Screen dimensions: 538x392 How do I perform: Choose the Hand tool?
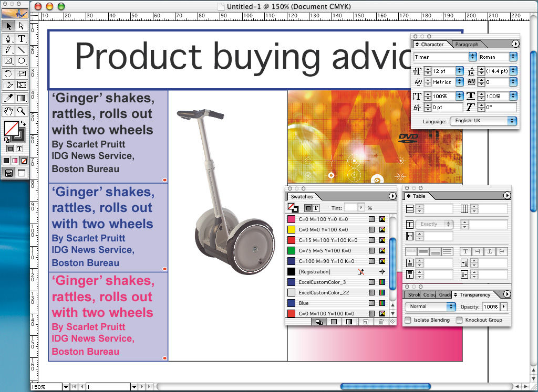pos(8,111)
